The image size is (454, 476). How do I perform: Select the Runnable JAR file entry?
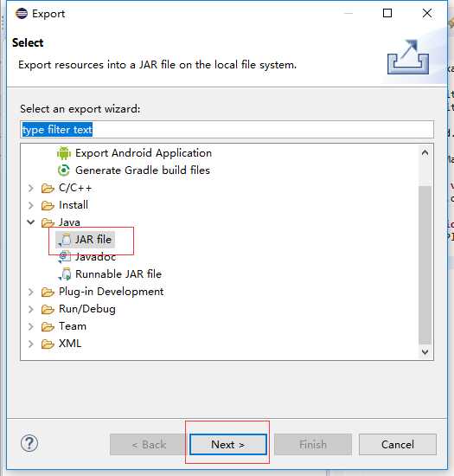(110, 274)
